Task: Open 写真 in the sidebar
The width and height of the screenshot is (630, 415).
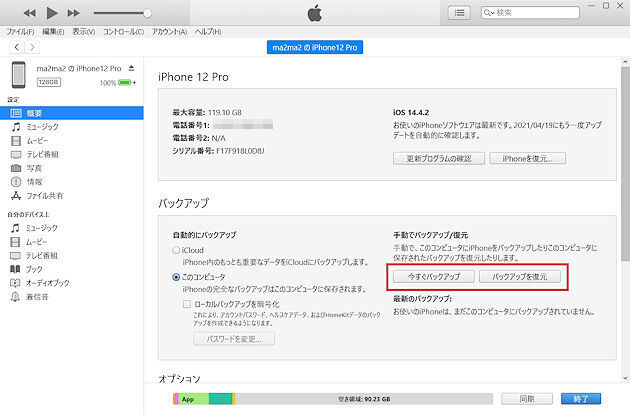Action: [34, 168]
